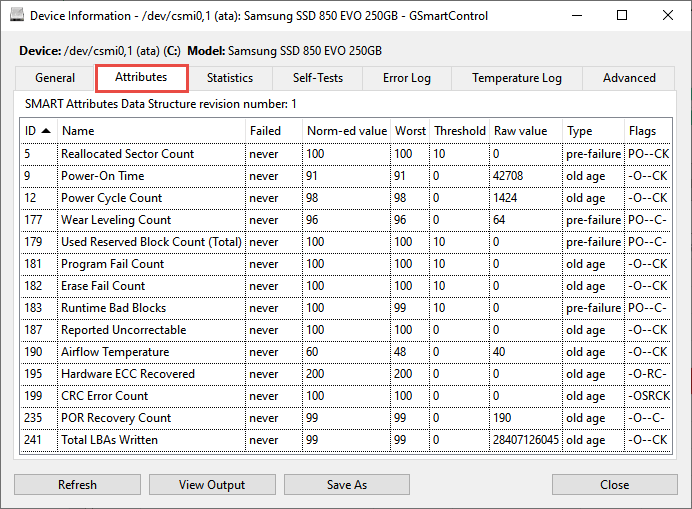Click raw value 28407126045
Screen dimensions: 692x509
526,441
